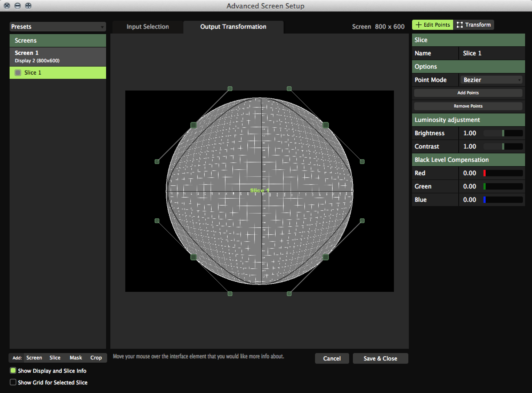Adjust the Brightness slider
The height and width of the screenshot is (393, 532).
pyautogui.click(x=503, y=133)
